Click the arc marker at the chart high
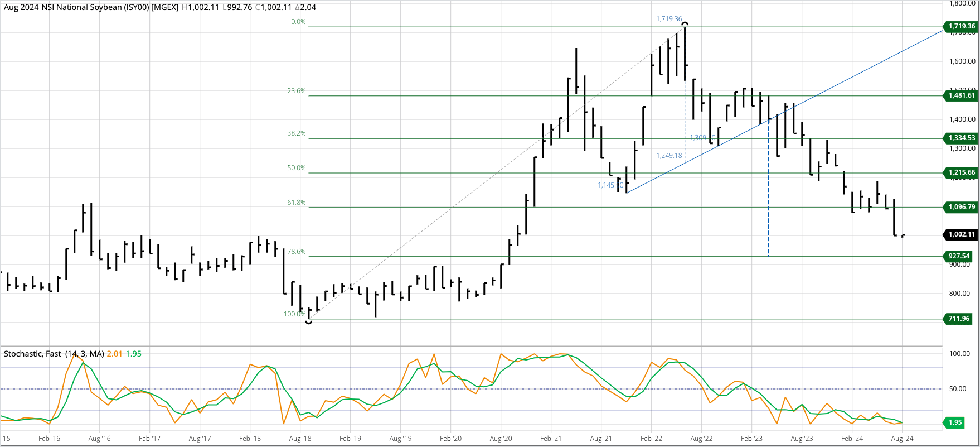 coord(685,24)
